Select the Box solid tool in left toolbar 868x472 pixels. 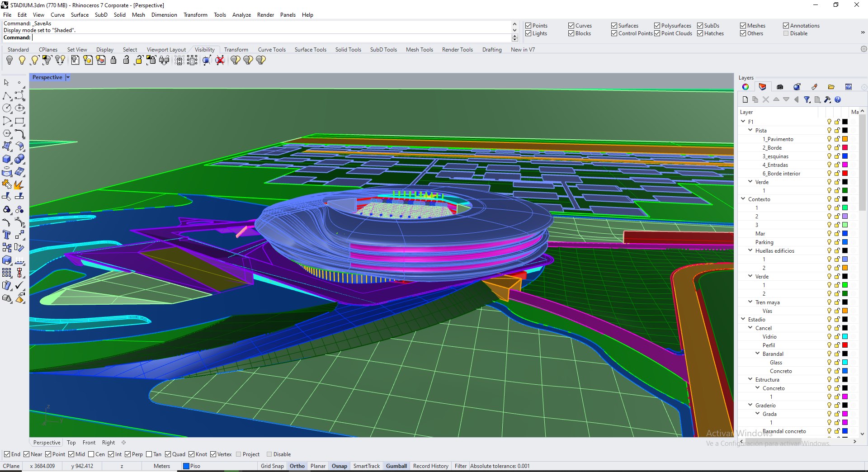(7, 159)
